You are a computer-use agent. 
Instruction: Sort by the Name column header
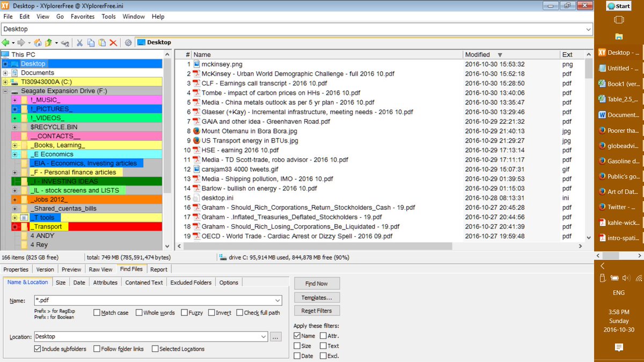click(327, 55)
